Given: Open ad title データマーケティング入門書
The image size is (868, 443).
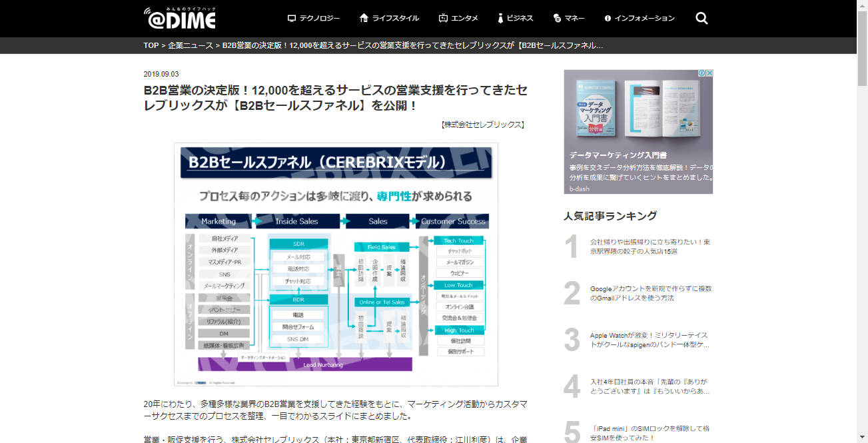Looking at the screenshot, I should 618,155.
